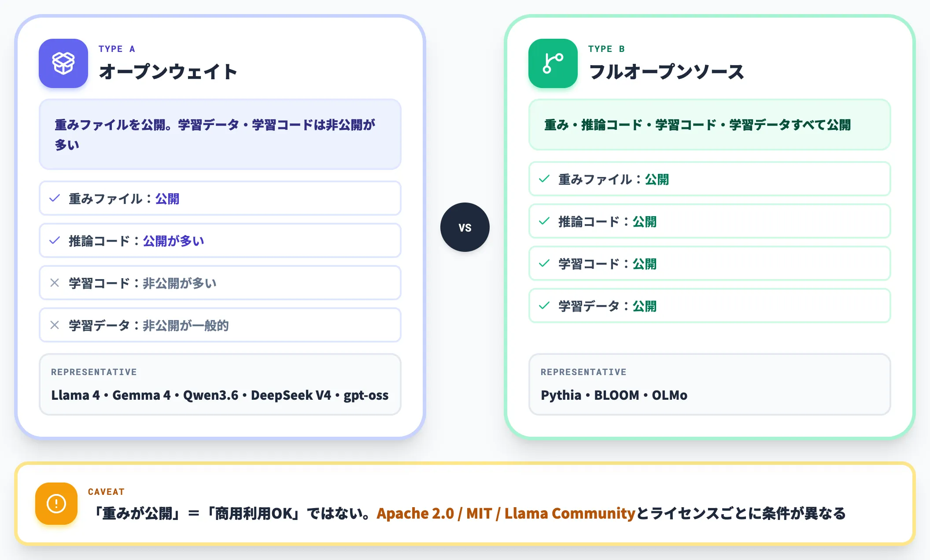Click checkmark beside Type A 重みファイル：公開
Viewport: 930px width, 560px height.
tap(55, 198)
